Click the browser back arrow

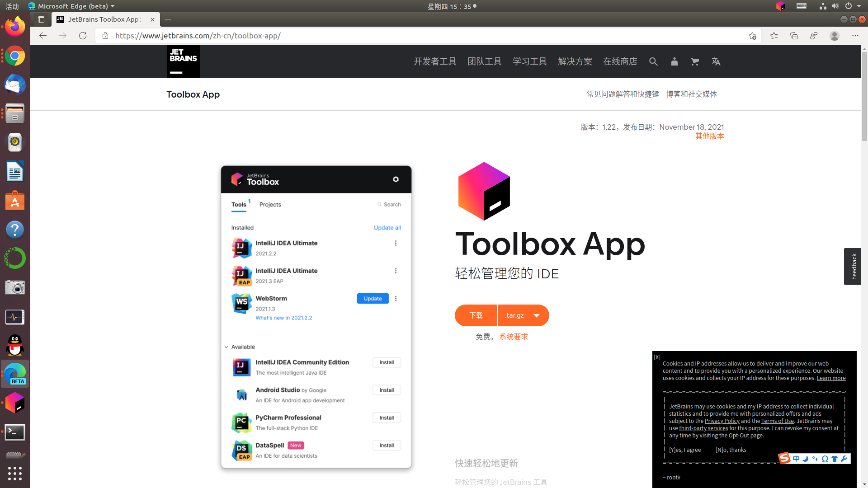[43, 36]
